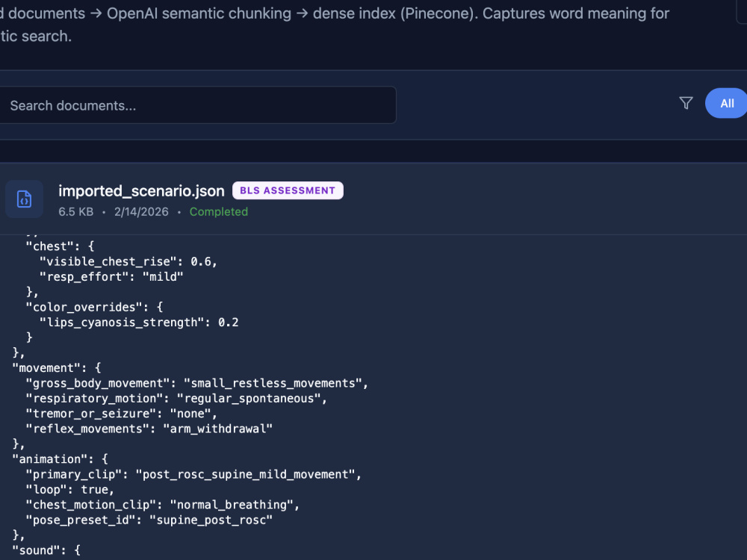Click the 6.5 KB file size

(x=75, y=212)
